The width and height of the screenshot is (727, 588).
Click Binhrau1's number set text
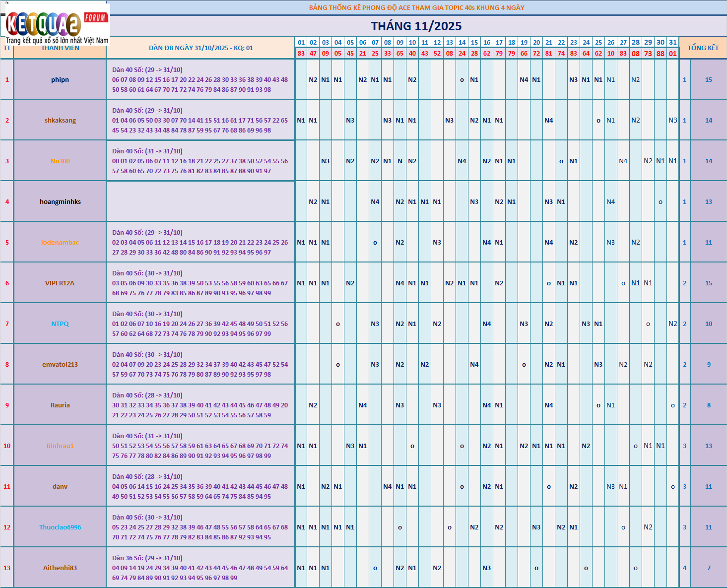(x=200, y=446)
